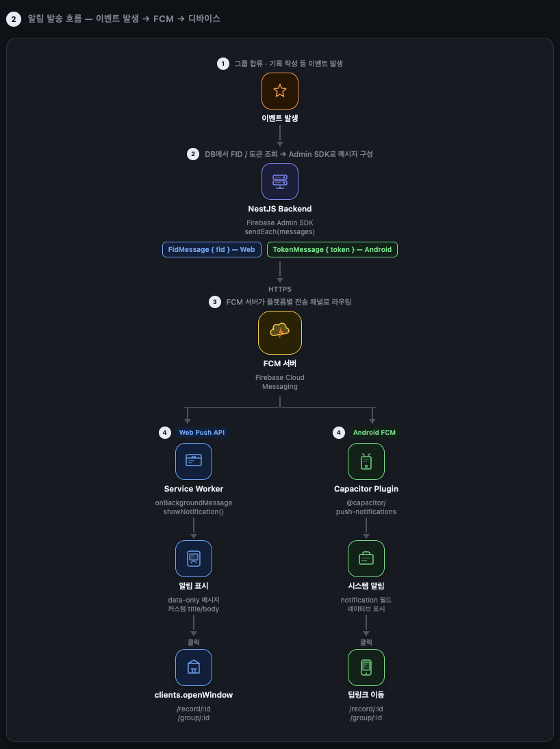Select the NestJS Backend server icon
This screenshot has height=749, width=560.
tap(280, 181)
